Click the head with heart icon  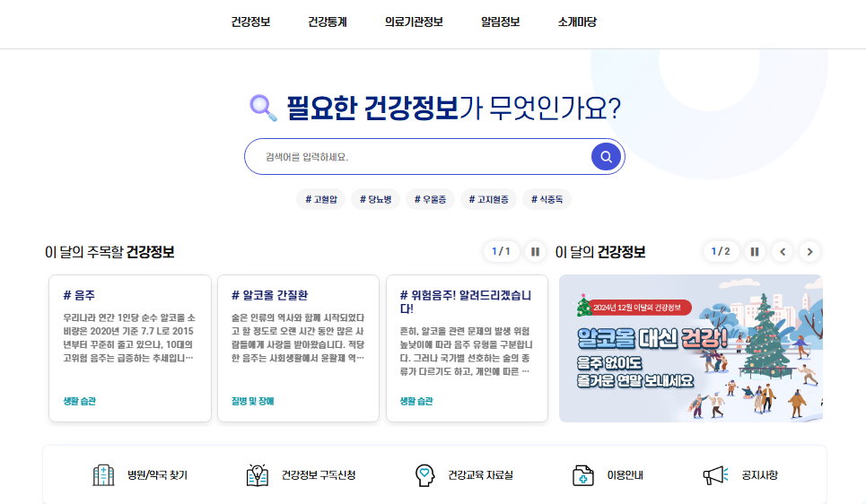[x=424, y=474]
